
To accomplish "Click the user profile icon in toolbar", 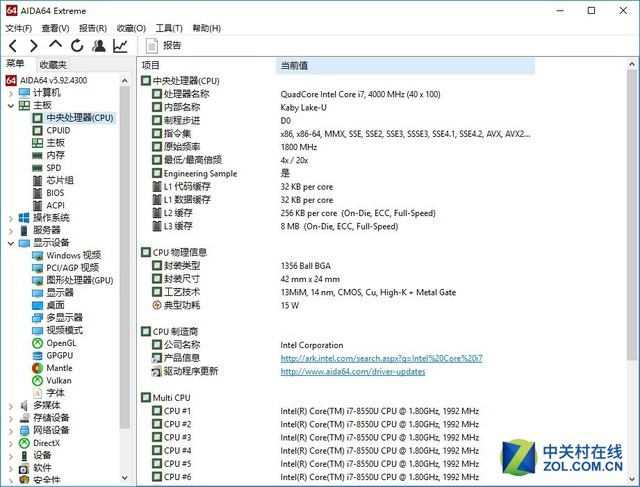I will (98, 45).
